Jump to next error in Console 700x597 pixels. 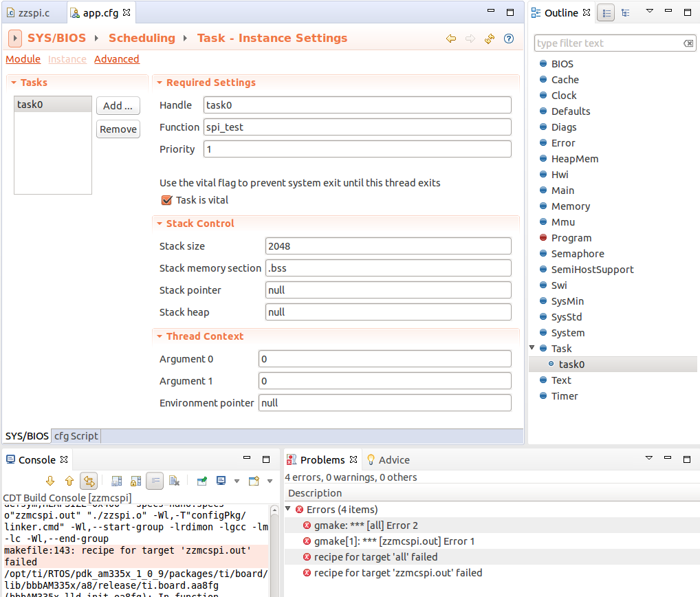[x=50, y=481]
